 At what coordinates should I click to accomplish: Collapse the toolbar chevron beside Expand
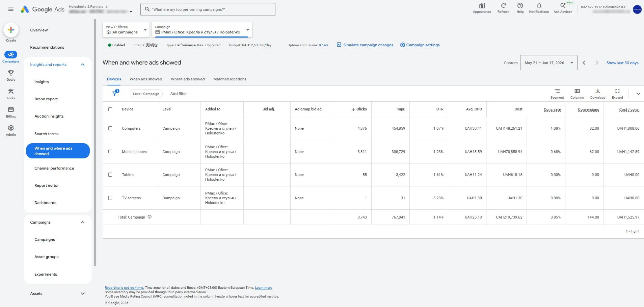(x=638, y=94)
